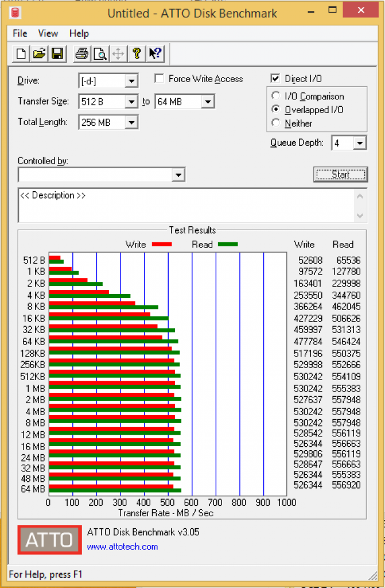Select the I/O Comparison radio button

point(276,96)
